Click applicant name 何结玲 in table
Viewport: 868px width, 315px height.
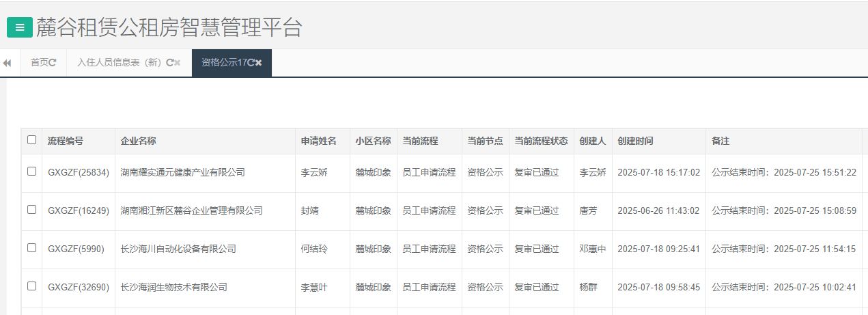click(x=314, y=249)
